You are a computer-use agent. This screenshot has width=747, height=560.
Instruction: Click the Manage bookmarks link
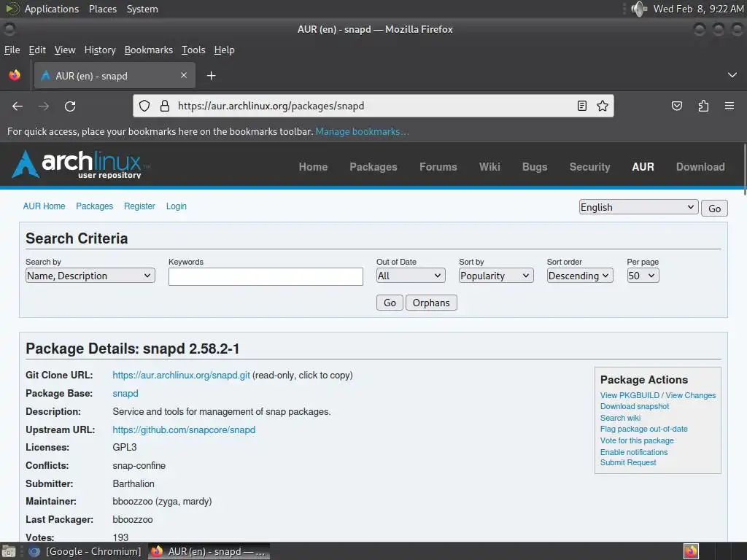pos(362,131)
